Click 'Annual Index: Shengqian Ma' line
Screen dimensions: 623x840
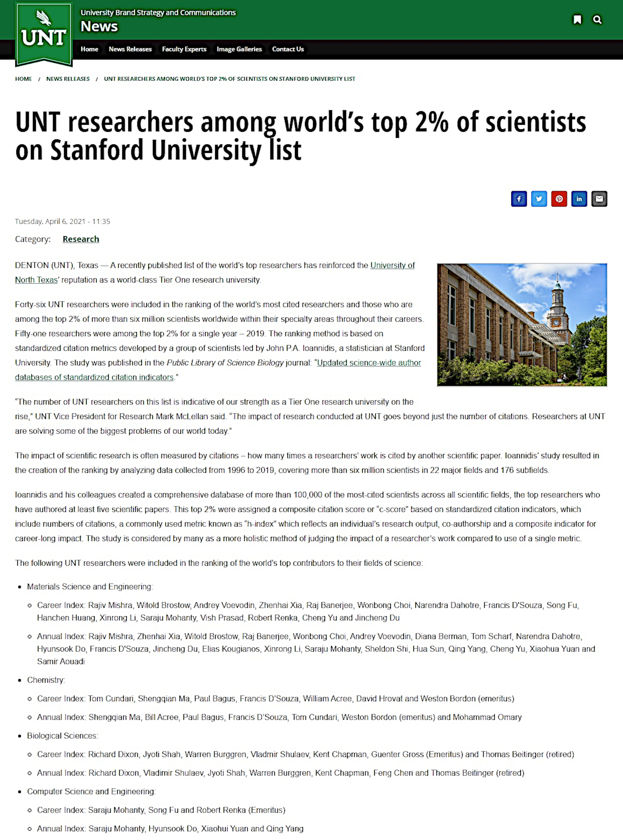(279, 717)
